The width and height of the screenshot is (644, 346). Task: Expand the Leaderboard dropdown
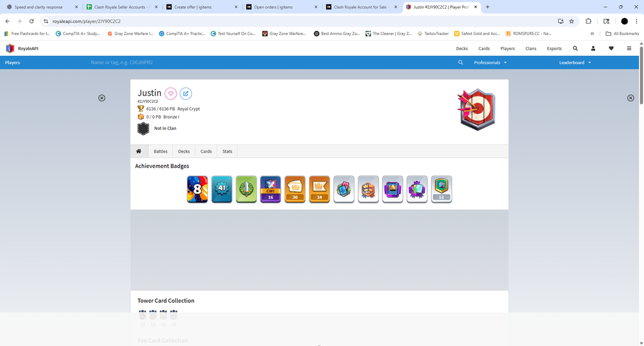pos(575,63)
